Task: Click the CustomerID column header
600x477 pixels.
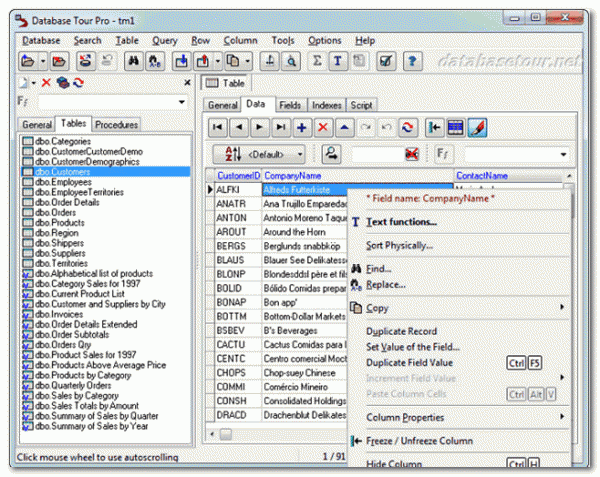Action: (238, 176)
